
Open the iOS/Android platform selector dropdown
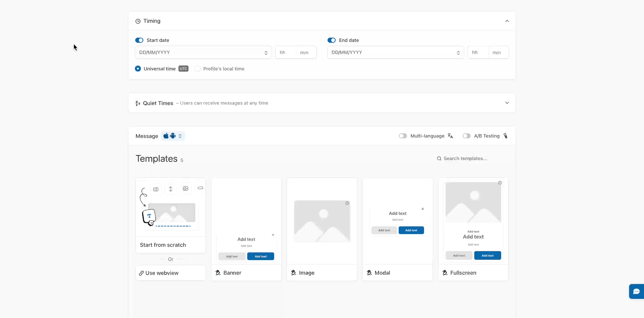click(x=173, y=136)
